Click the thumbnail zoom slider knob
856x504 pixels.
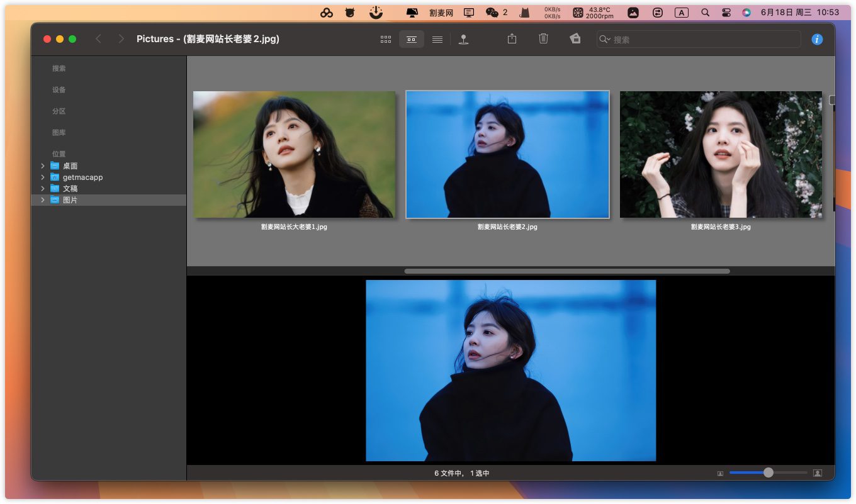768,473
